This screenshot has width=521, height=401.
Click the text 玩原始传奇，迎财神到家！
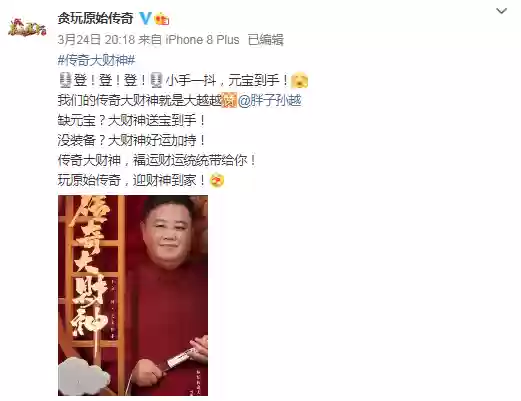click(132, 180)
